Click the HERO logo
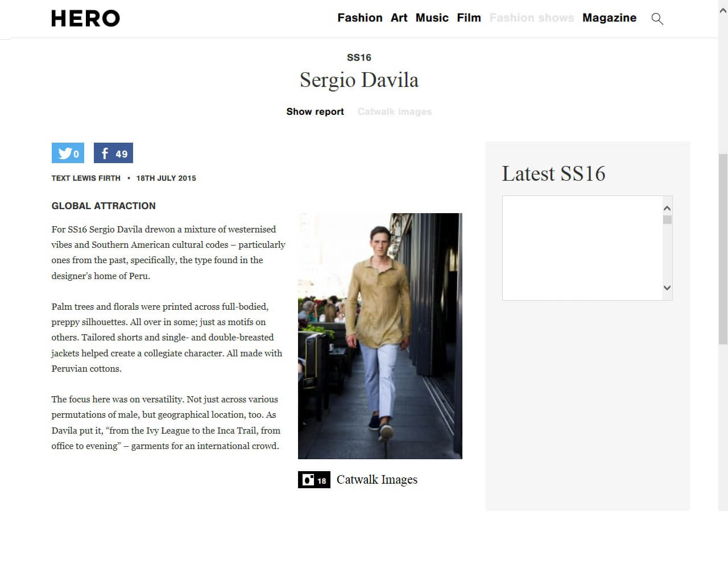The image size is (728, 582). click(x=86, y=18)
